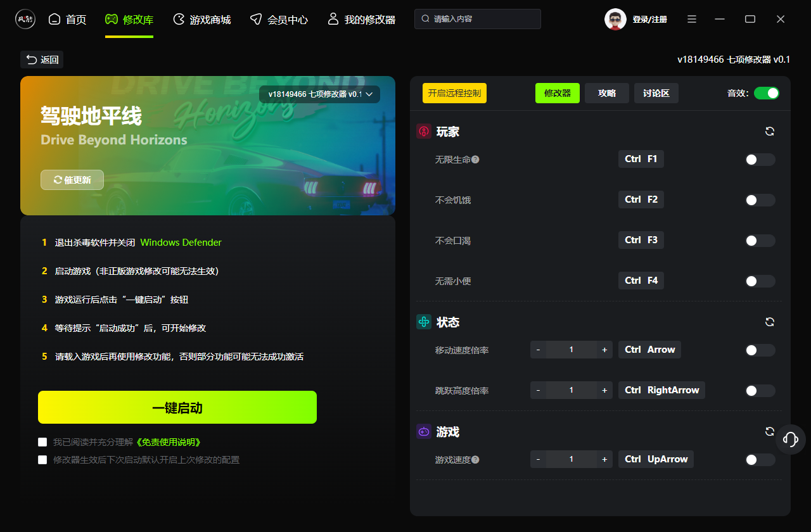This screenshot has width=811, height=532.
Task: Increase 跳跃高度倍率 with plus button
Action: click(604, 390)
